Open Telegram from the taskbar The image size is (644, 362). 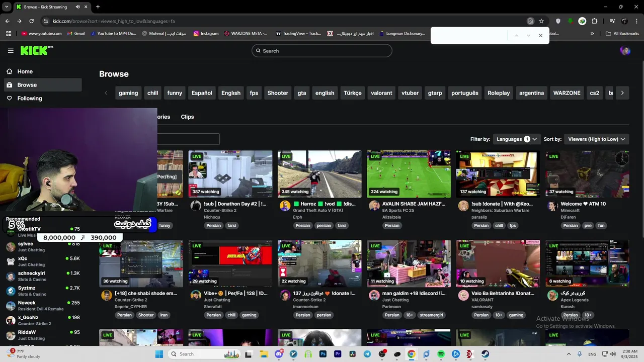point(367,354)
